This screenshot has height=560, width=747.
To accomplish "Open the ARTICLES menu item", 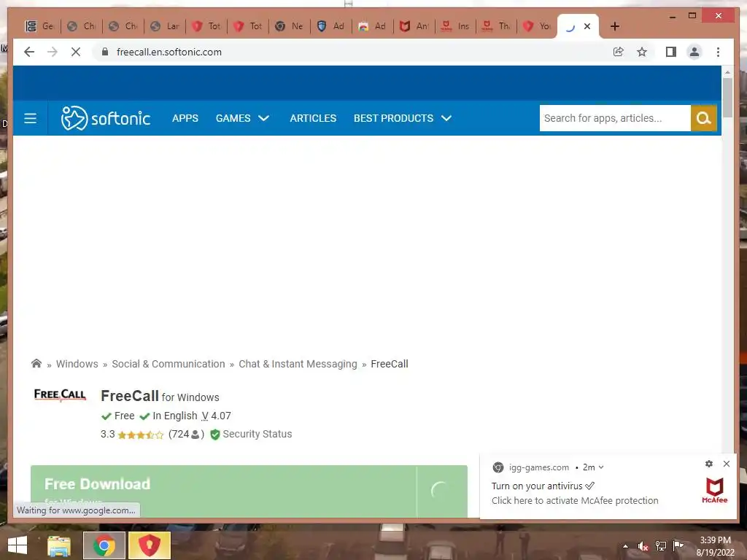I will (x=313, y=118).
